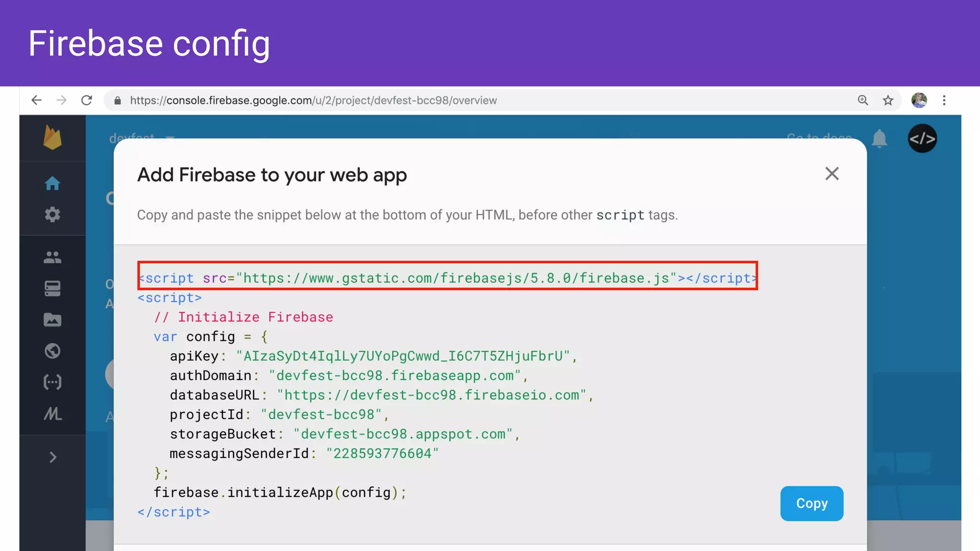Click the storageBucket value string

[403, 434]
